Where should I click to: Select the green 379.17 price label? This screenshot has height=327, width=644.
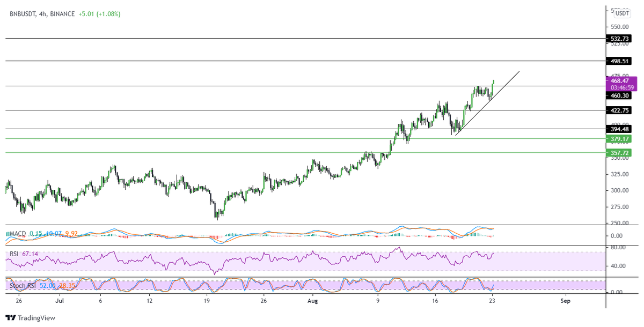point(619,139)
